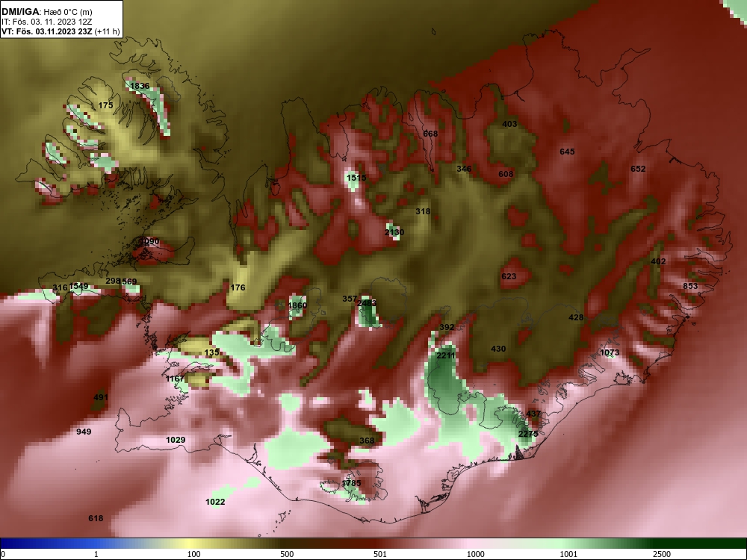Click the 316 map value

60,287
